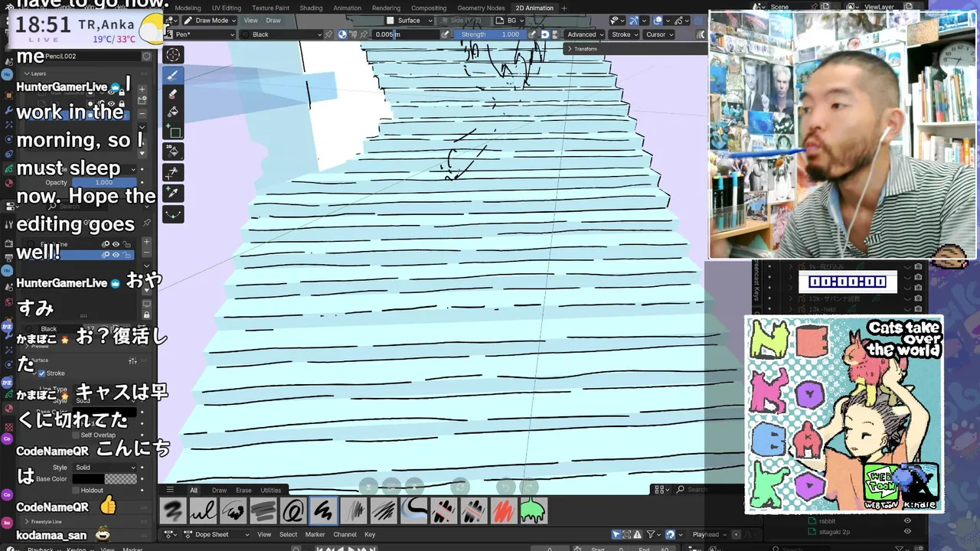980x551 pixels.
Task: Adjust the brush Strength slider
Action: click(x=488, y=34)
